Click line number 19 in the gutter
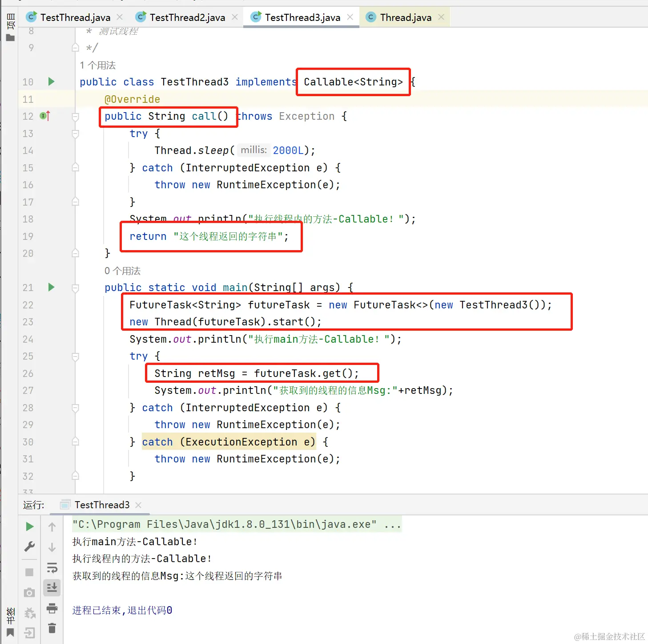The image size is (648, 644). click(28, 236)
